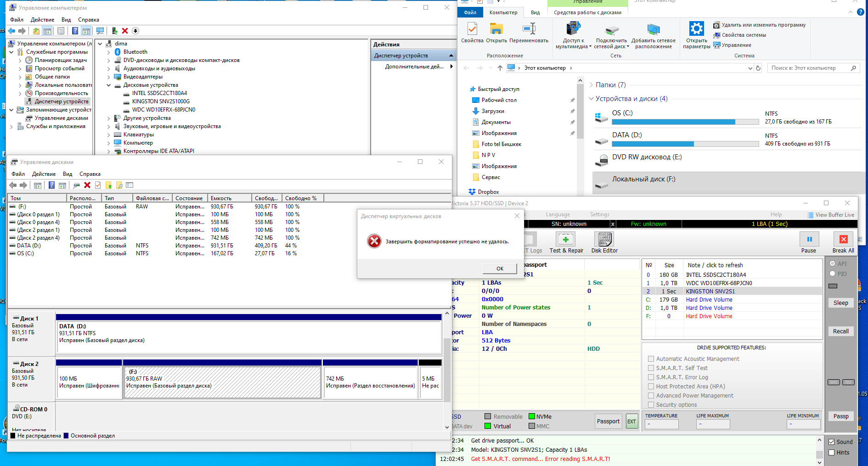The image size is (868, 466).
Task: Click the Break All red icon
Action: pos(843,239)
